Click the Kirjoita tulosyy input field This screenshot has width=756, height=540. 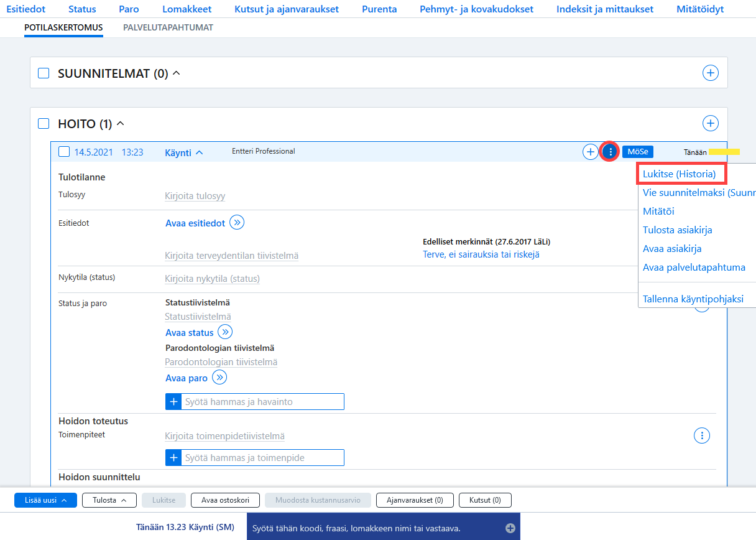click(195, 196)
